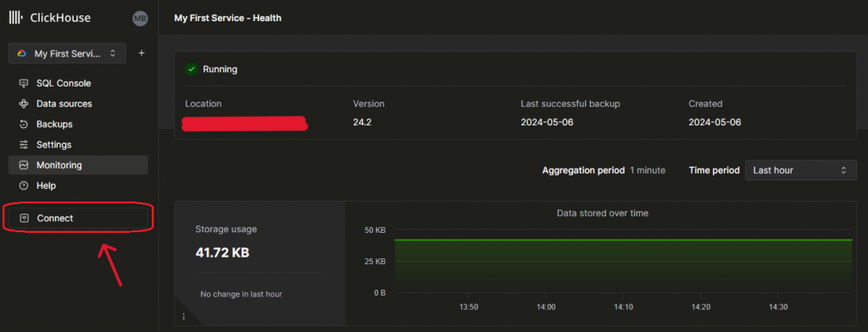The width and height of the screenshot is (868, 332).
Task: Open the Time period Last hour dropdown
Action: (800, 170)
